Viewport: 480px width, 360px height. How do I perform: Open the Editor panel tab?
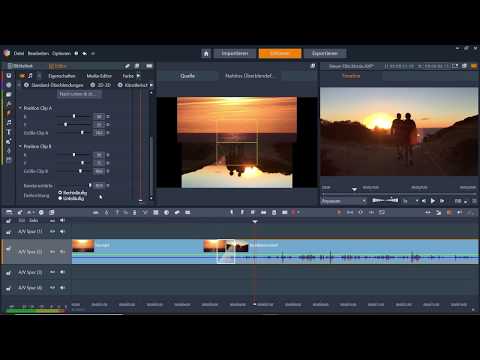(x=58, y=66)
